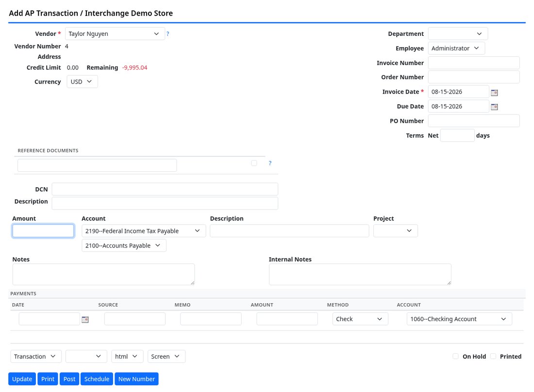
Task: Click the payment Memo input field
Action: (x=211, y=319)
